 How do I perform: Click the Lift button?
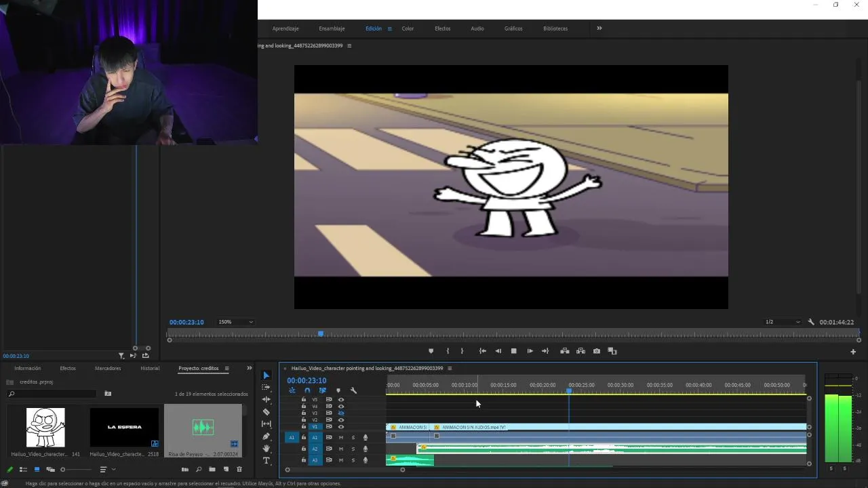click(564, 351)
